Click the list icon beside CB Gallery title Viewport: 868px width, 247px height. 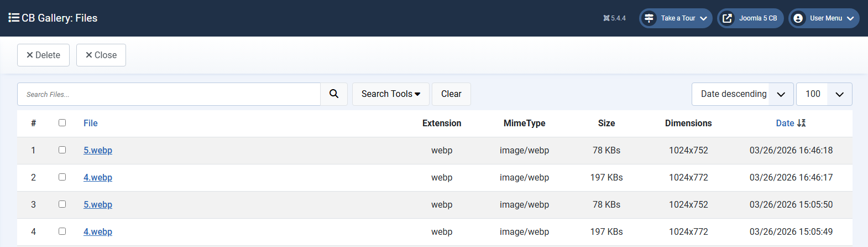pyautogui.click(x=14, y=18)
